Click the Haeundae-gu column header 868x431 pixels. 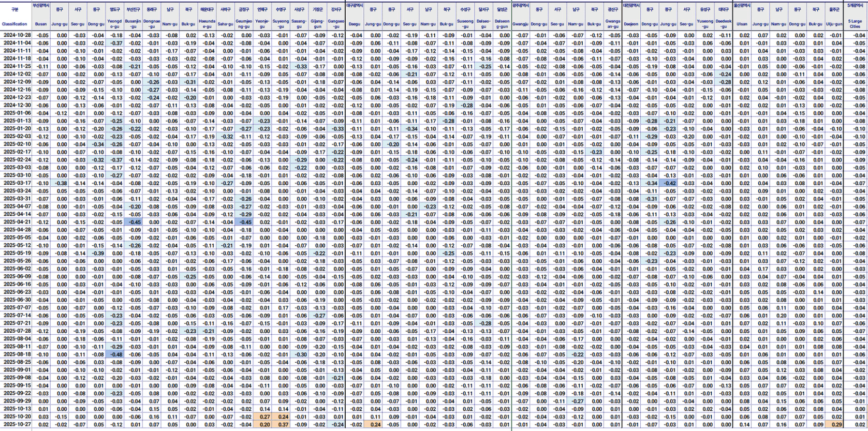(207, 24)
